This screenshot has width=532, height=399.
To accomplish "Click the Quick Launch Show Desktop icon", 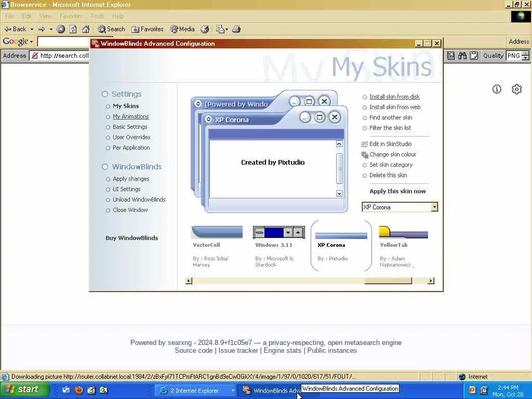I will (66, 390).
